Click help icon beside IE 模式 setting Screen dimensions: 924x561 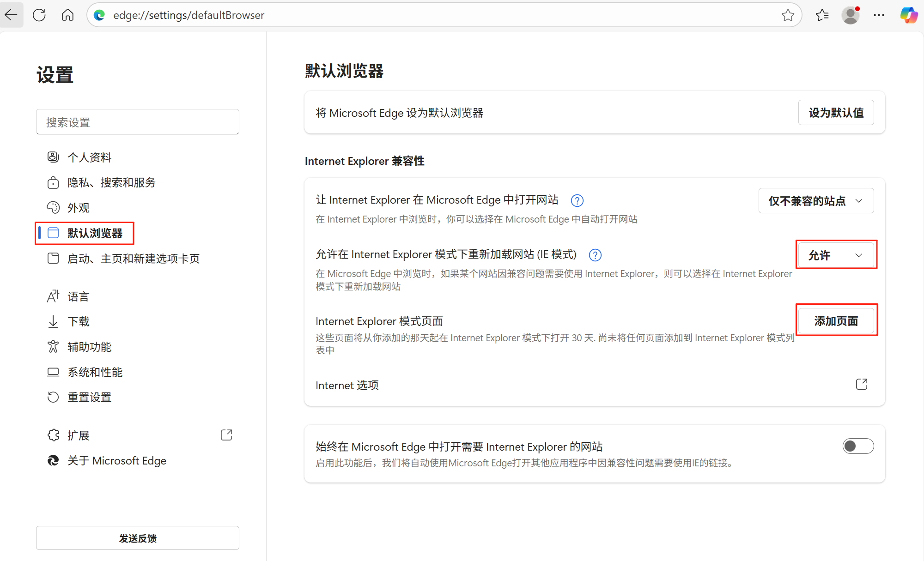point(595,255)
